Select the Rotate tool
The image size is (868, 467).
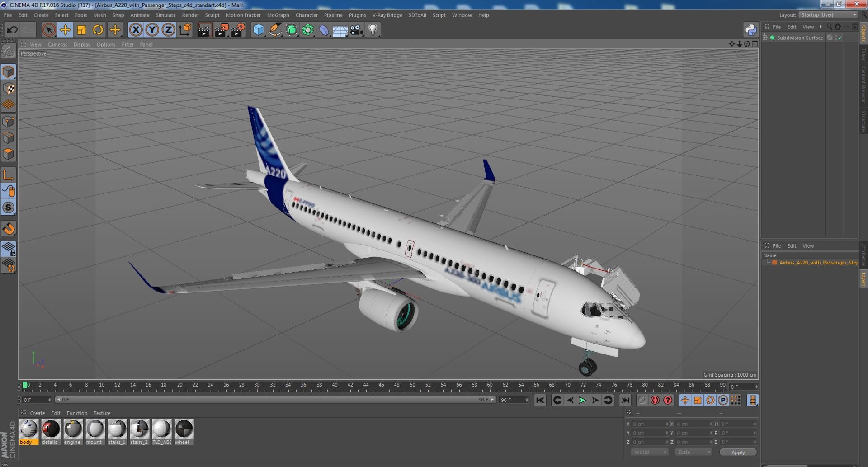click(x=98, y=30)
